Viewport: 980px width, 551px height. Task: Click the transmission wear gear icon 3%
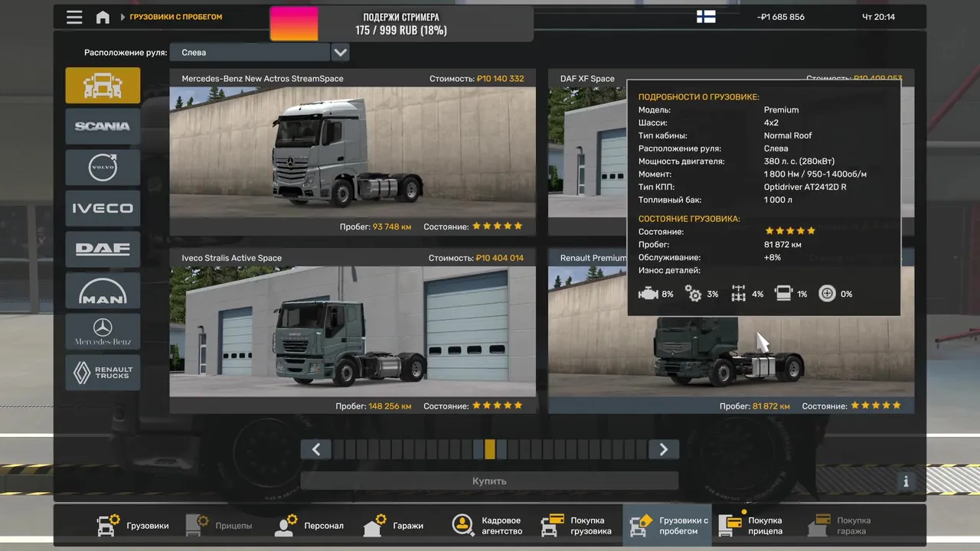tap(693, 294)
